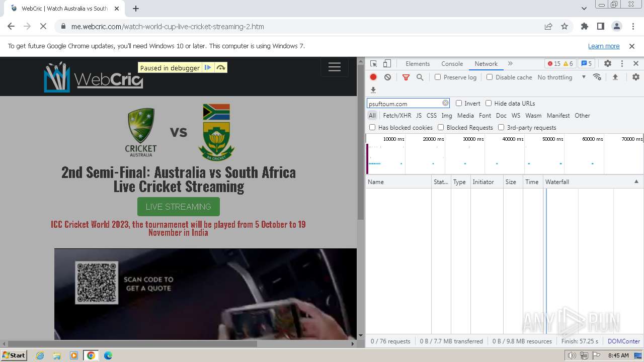The height and width of the screenshot is (362, 644).
Task: Open Internet Explorer from taskbar
Action: click(x=40, y=355)
